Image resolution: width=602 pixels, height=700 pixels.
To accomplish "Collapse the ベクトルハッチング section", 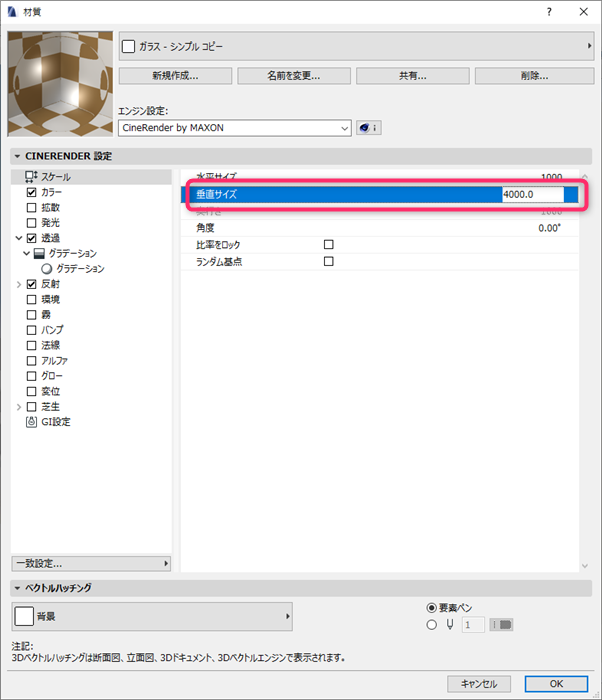I will (x=17, y=588).
